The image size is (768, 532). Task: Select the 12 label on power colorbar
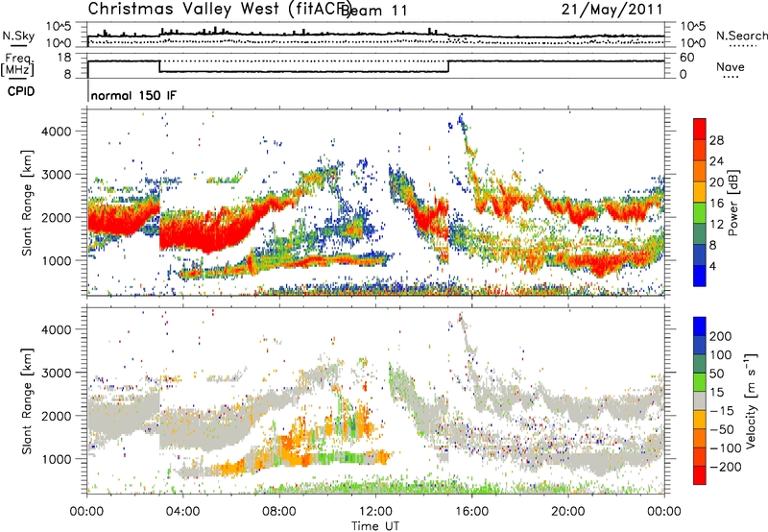(716, 225)
